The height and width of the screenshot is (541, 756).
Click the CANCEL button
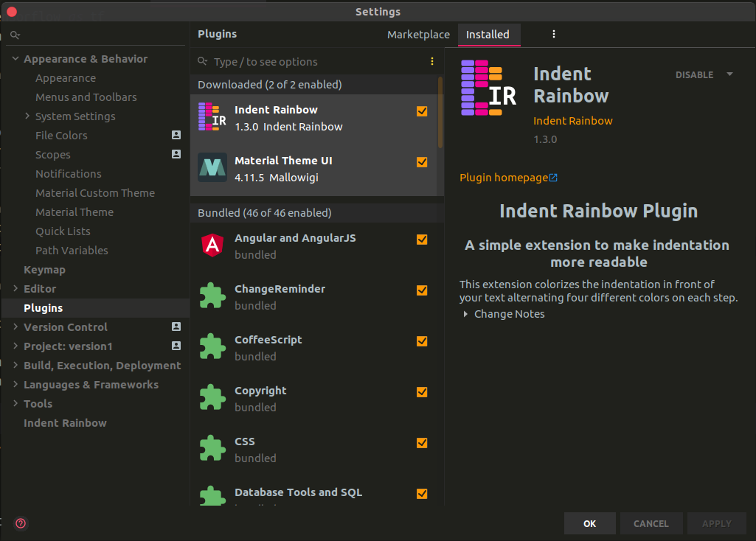(651, 523)
